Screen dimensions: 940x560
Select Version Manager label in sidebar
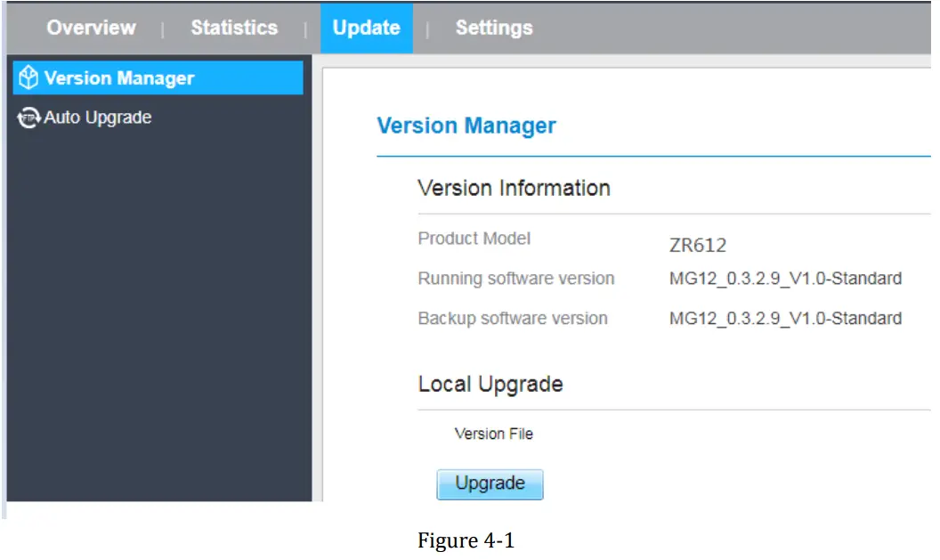(x=119, y=78)
